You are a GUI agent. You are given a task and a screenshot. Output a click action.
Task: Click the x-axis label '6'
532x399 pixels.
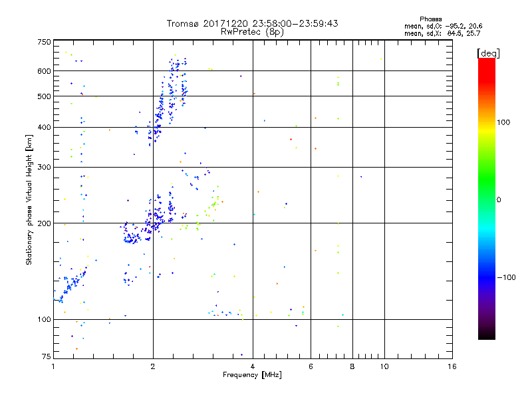pyautogui.click(x=311, y=366)
